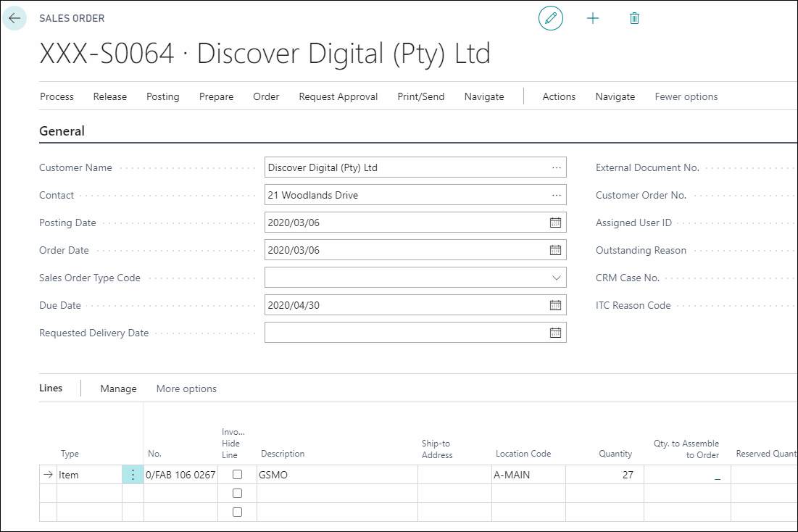Viewport: 798px width, 532px height.
Task: Sort by the Quantity column header
Action: tap(615, 454)
